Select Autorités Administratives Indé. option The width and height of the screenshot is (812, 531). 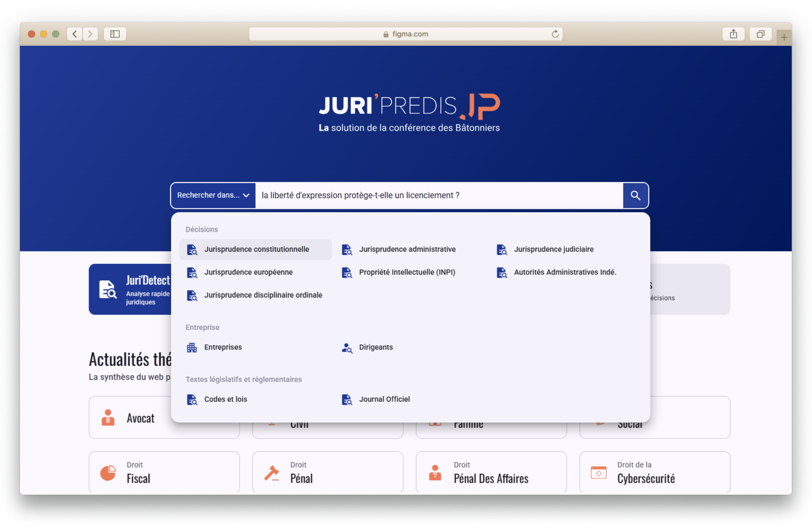click(565, 273)
